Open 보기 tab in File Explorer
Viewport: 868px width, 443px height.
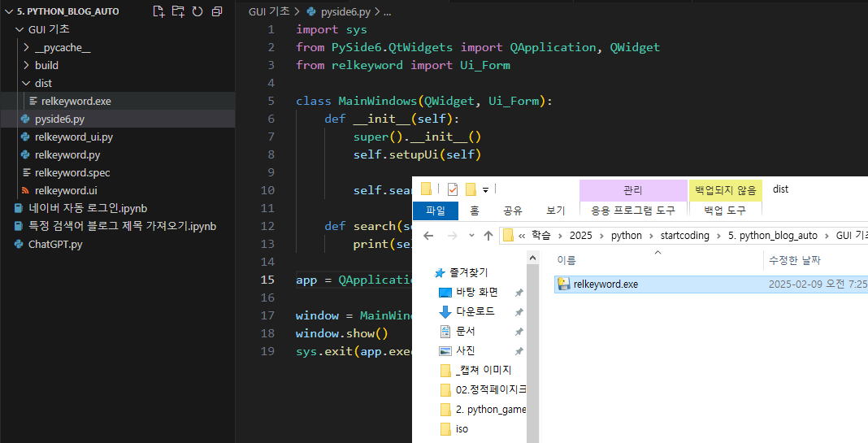[556, 211]
